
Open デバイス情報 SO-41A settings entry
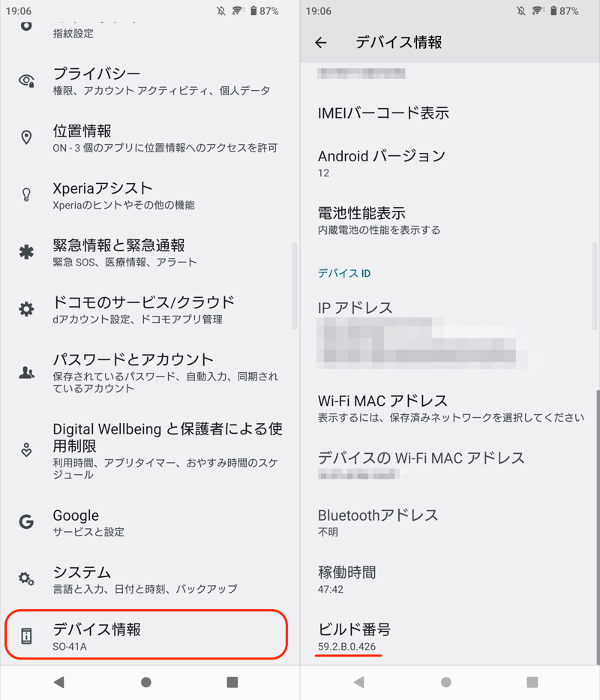pos(146,635)
